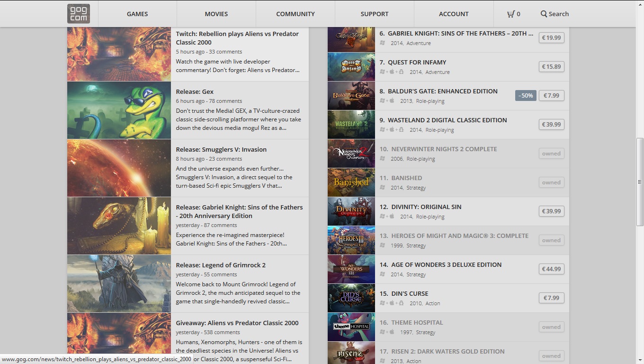Image resolution: width=644 pixels, height=364 pixels.
Task: Click the owned label for Neverwinter Nights 2
Action: pyautogui.click(x=551, y=154)
